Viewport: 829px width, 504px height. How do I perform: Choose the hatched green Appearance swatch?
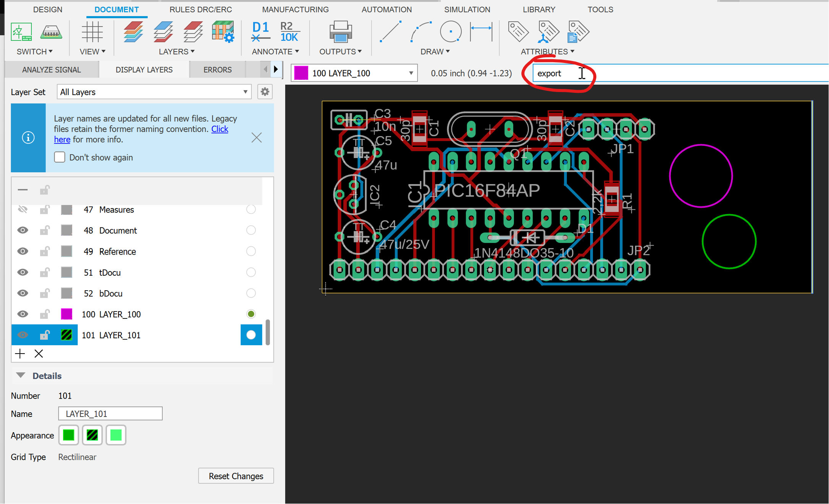click(x=92, y=435)
